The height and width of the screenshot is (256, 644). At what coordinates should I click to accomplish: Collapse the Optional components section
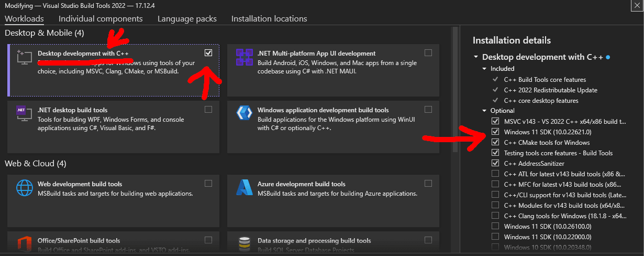(x=484, y=111)
